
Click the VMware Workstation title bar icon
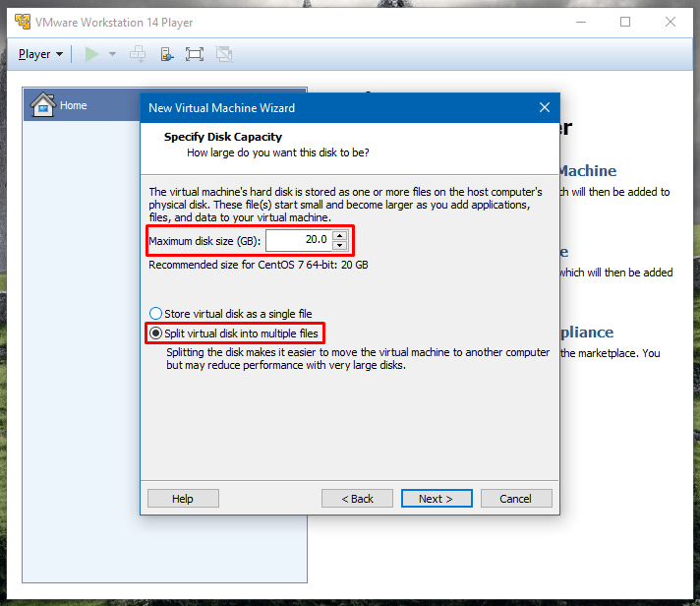pos(23,22)
